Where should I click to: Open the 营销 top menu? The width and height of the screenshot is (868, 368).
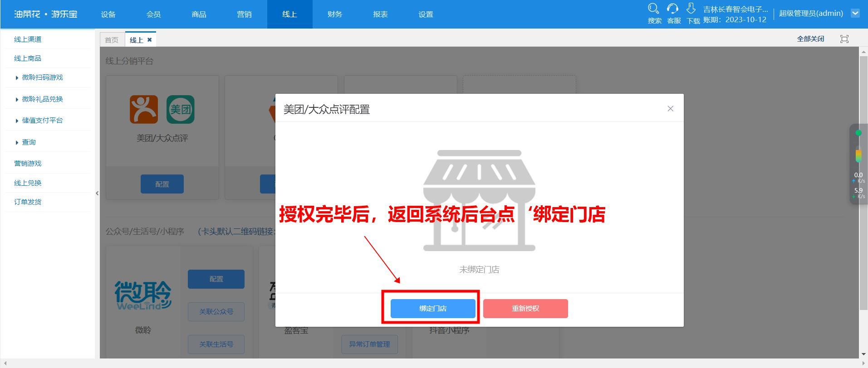click(x=245, y=14)
